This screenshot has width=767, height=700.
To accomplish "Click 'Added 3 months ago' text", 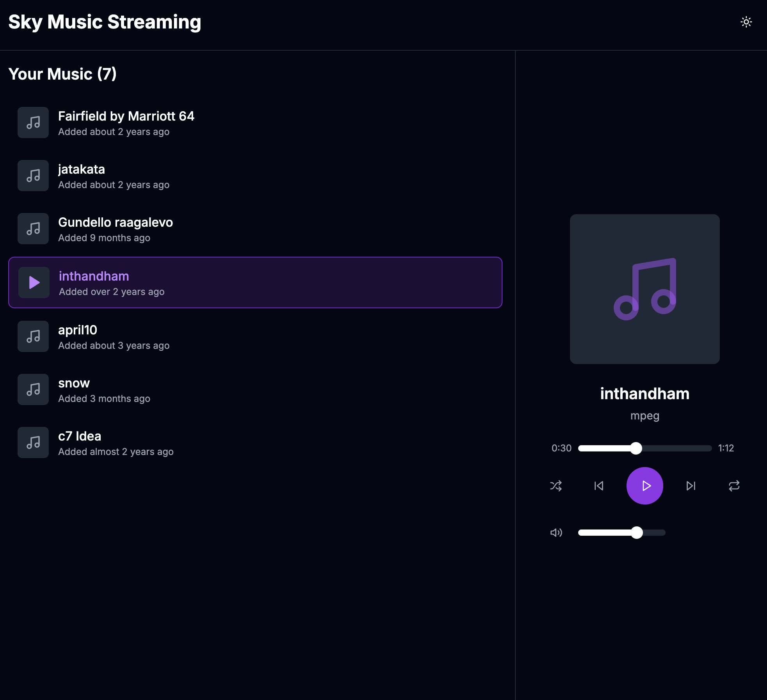I will 104,399.
